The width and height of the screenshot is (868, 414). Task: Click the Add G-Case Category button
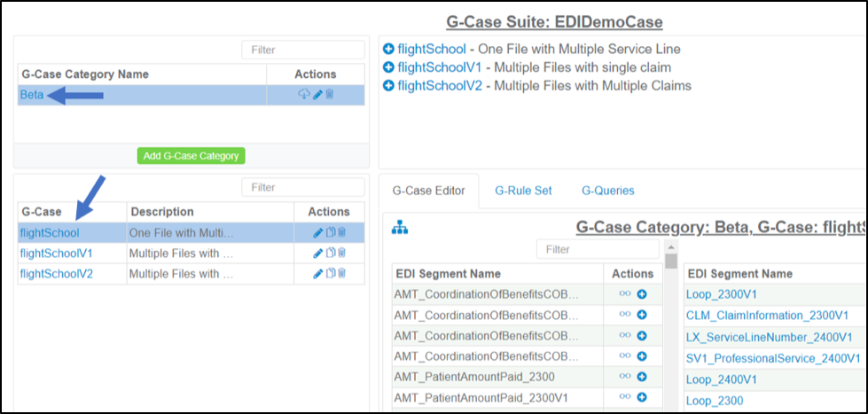pyautogui.click(x=191, y=156)
